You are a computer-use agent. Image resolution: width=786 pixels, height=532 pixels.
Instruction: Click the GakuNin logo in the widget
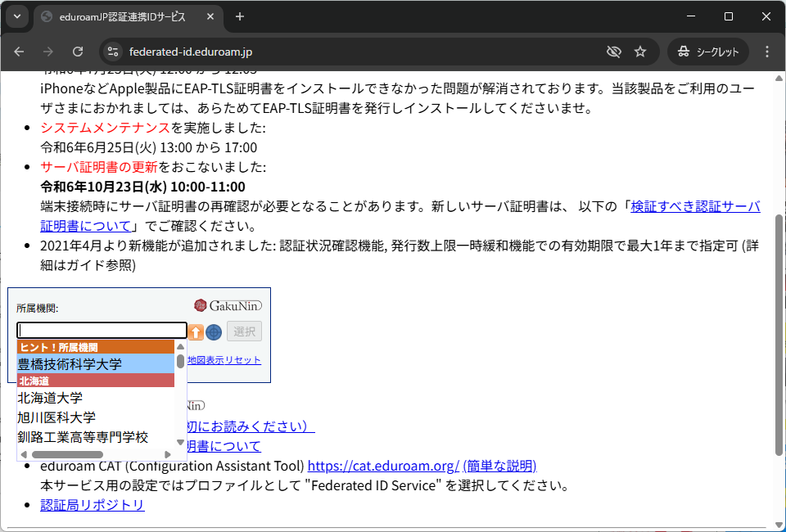(228, 305)
